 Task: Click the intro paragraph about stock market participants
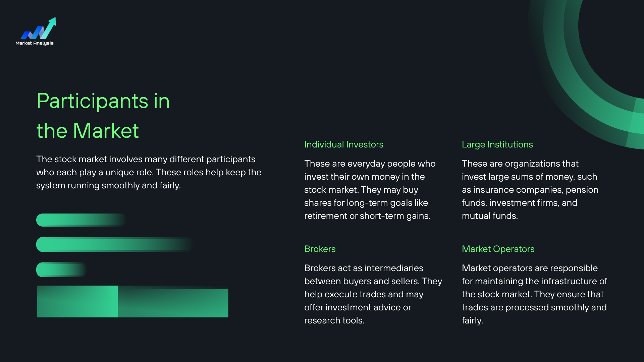click(x=149, y=172)
